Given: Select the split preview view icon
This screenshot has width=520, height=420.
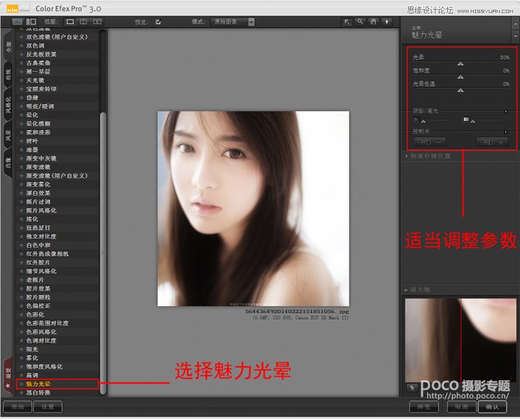Looking at the screenshot, I should pyautogui.click(x=84, y=21).
